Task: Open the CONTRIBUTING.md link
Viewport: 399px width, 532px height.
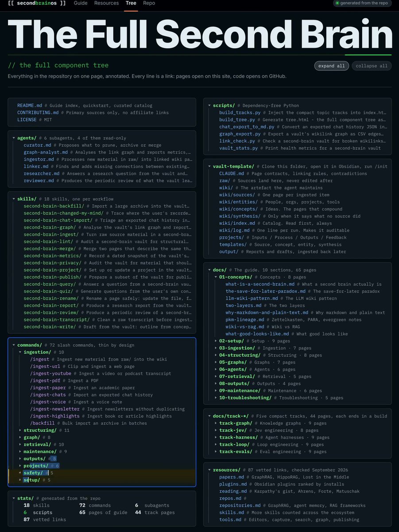Action: tap(38, 113)
